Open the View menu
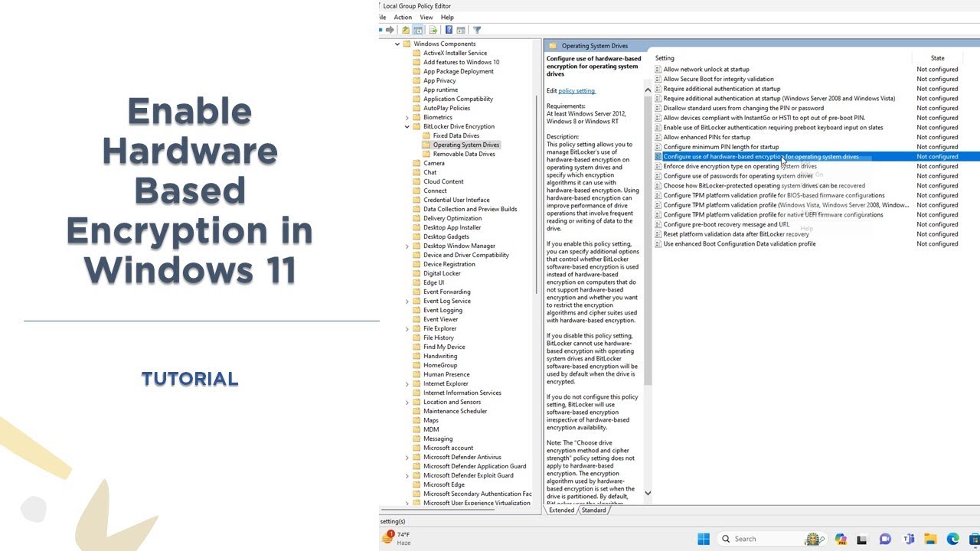The height and width of the screenshot is (551, 980). click(426, 17)
